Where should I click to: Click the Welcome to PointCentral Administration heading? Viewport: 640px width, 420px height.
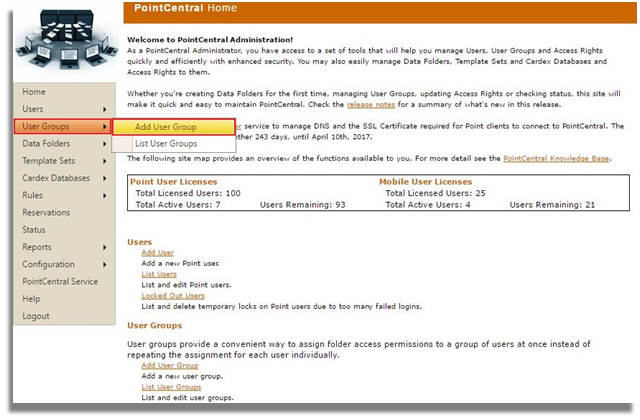210,40
